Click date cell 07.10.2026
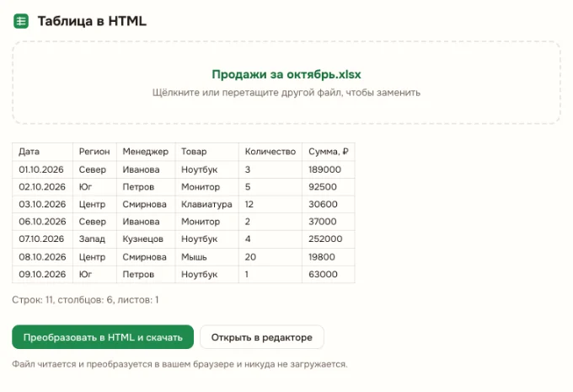573x392 pixels. [42, 239]
